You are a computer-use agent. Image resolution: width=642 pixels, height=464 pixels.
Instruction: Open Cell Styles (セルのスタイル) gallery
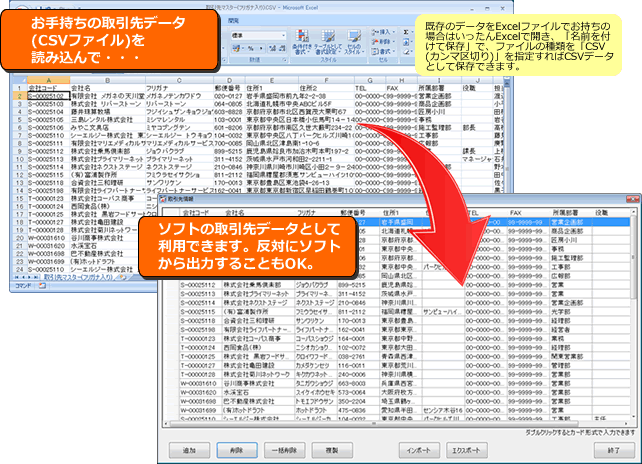pos(353,42)
